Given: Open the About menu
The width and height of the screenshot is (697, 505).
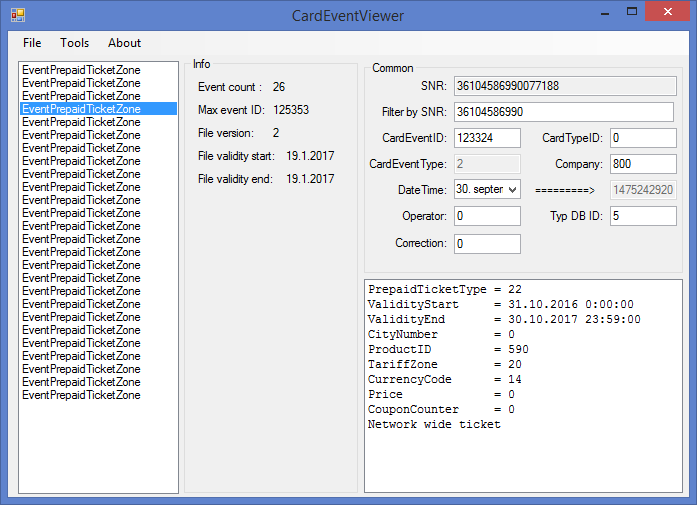Looking at the screenshot, I should pos(125,43).
